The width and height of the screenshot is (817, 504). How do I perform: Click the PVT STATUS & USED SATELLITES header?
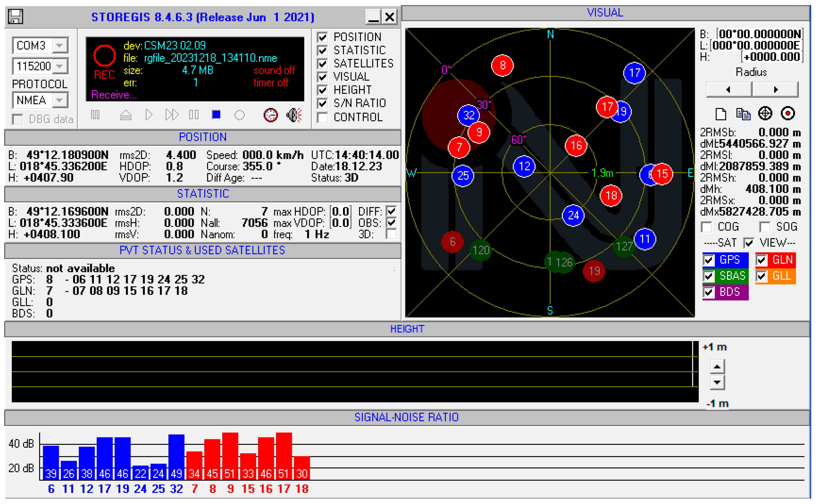tap(202, 250)
